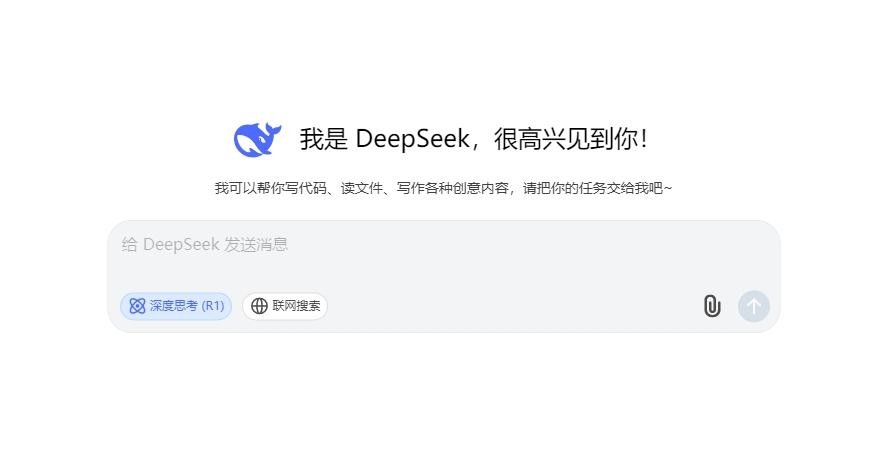Focus the "给 DeepSeek 发送消息" message input

pos(444,254)
